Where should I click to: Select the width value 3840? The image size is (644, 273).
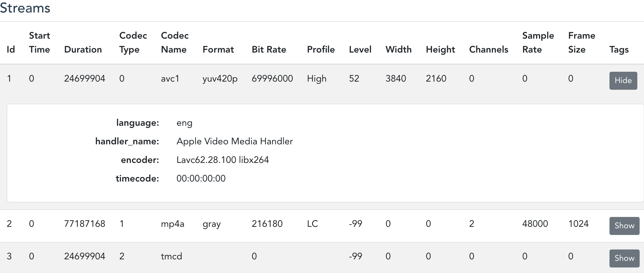pos(396,78)
